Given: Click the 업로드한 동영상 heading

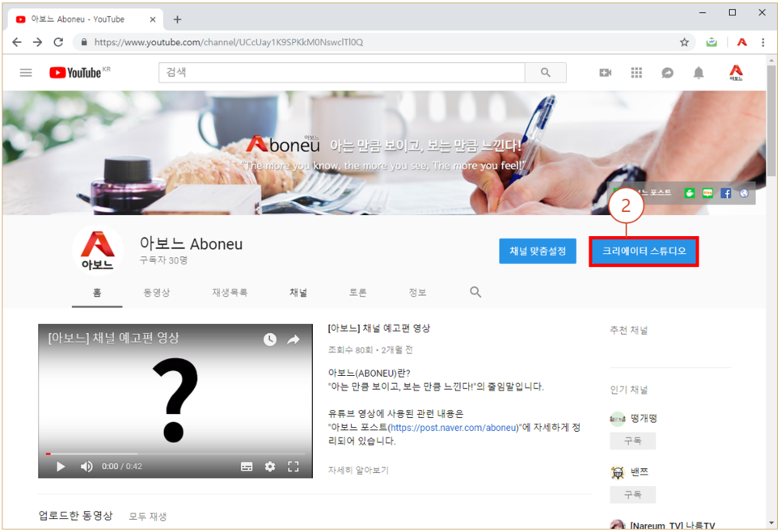Looking at the screenshot, I should coord(76,516).
